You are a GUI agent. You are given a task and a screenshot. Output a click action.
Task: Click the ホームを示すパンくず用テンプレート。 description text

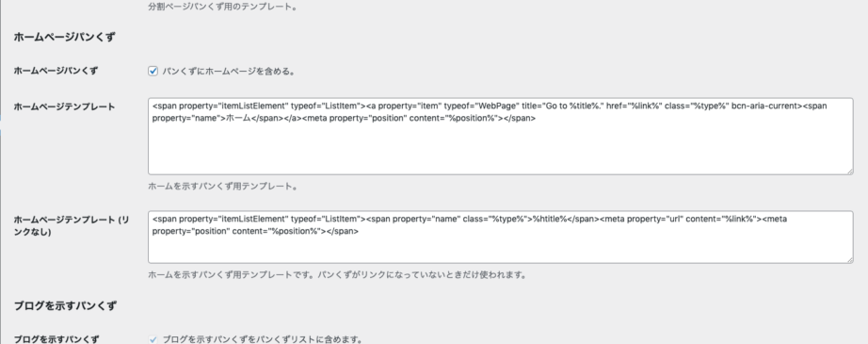point(223,186)
